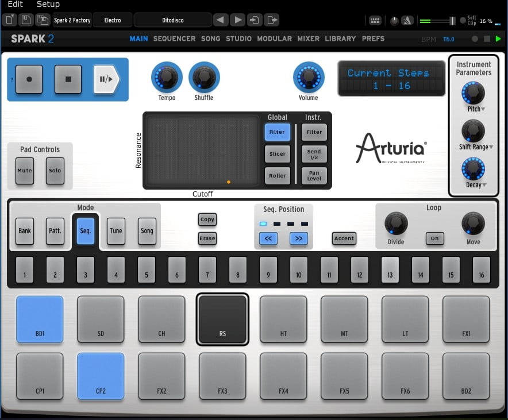
Task: Click the Import icon in top toolbar
Action: pyautogui.click(x=255, y=20)
